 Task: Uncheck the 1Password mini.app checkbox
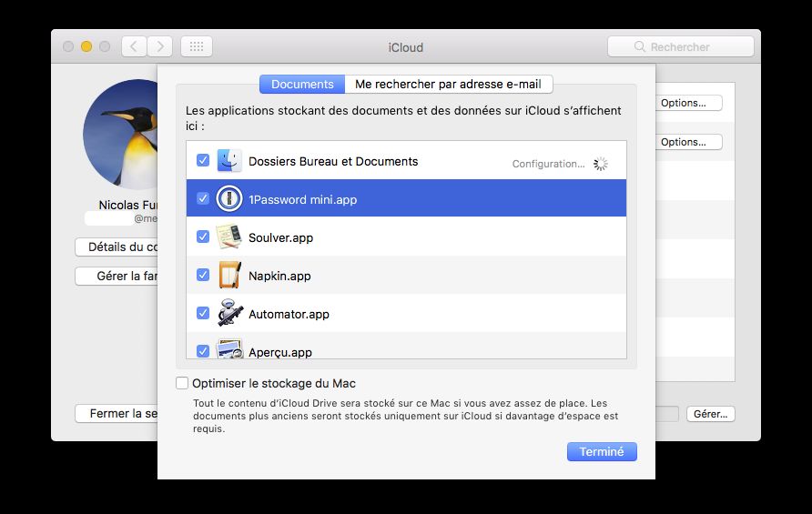[203, 198]
